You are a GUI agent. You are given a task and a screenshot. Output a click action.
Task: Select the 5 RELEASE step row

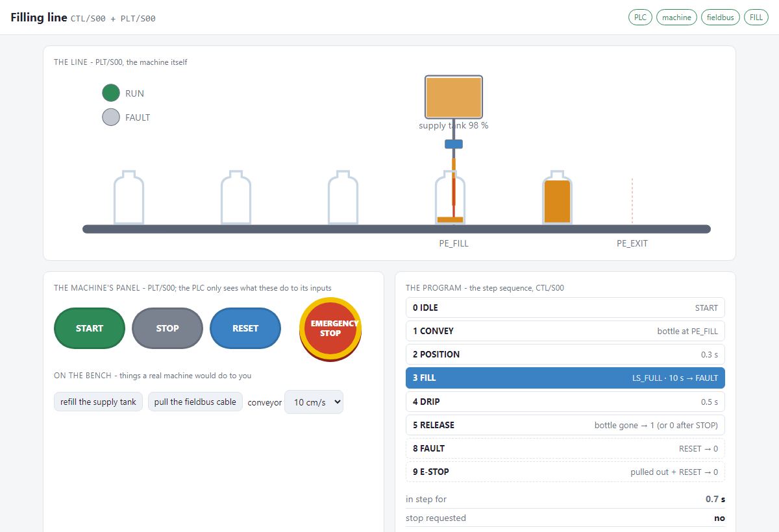click(x=565, y=425)
